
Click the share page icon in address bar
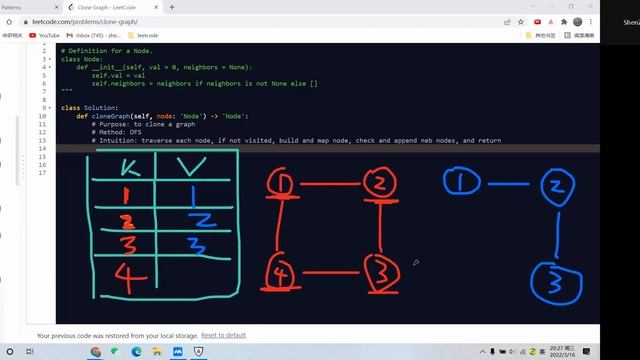(x=507, y=22)
